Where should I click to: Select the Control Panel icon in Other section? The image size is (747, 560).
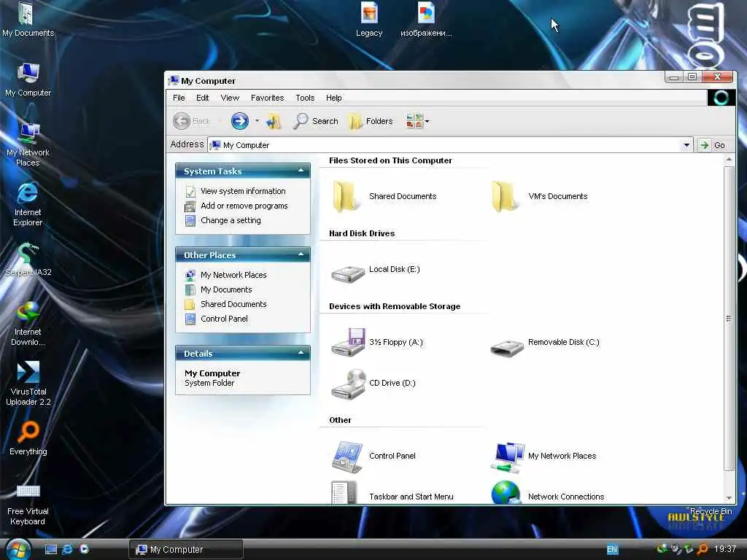pos(347,456)
